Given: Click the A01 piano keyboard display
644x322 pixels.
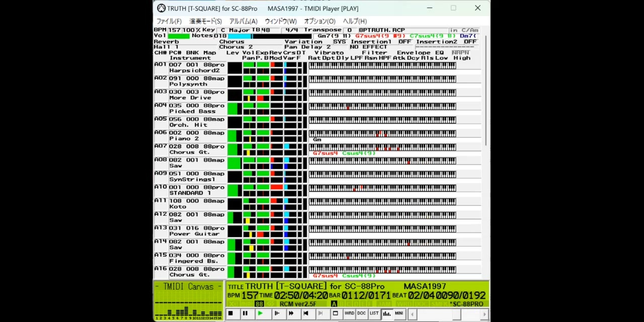Looking at the screenshot, I should tap(382, 65).
